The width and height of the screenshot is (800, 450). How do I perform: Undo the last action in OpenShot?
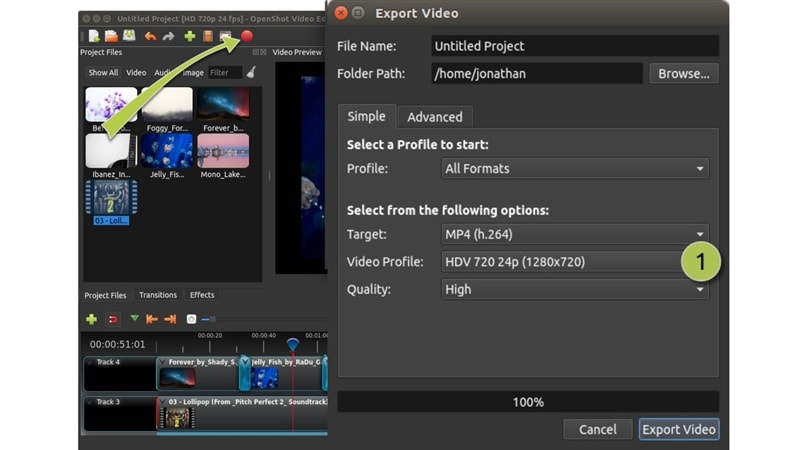[x=150, y=36]
